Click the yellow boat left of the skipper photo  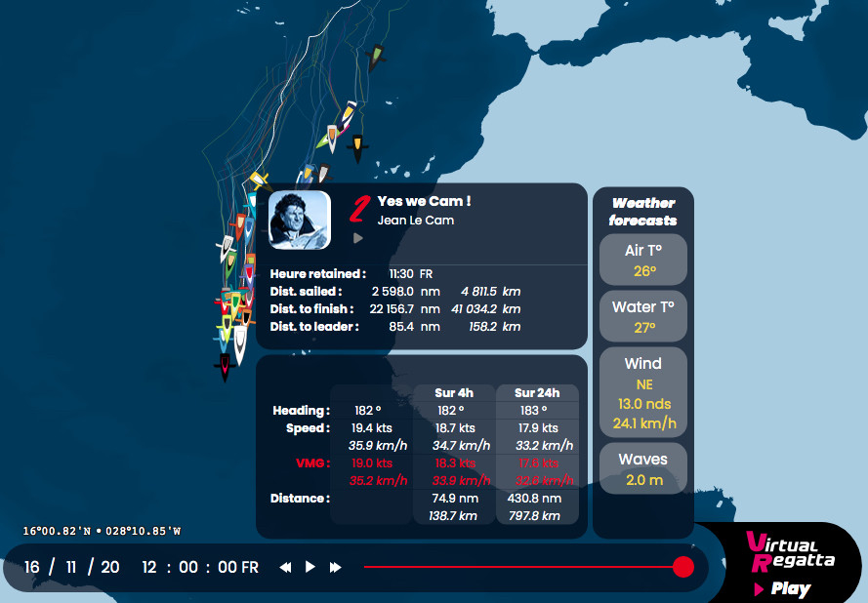tap(258, 180)
